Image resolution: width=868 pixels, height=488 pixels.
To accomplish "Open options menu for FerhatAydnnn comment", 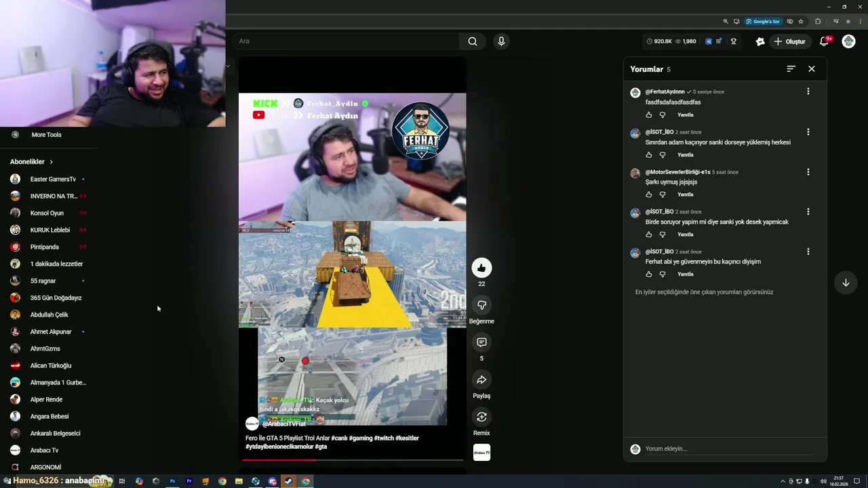I will (x=808, y=91).
